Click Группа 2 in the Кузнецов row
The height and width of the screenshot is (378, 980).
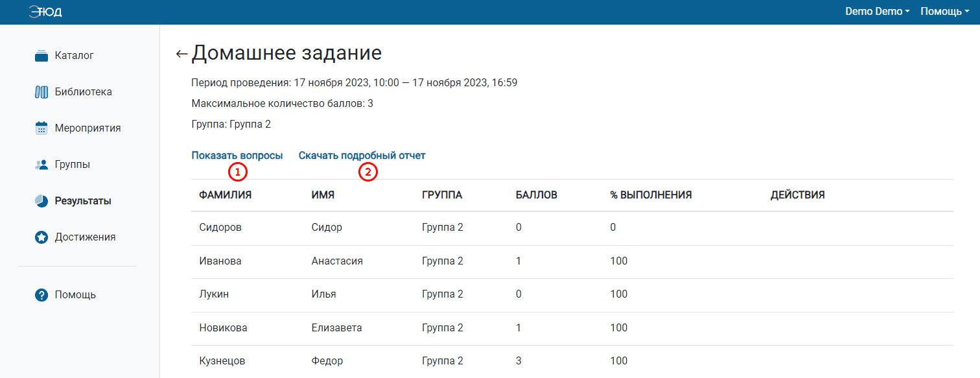point(443,361)
